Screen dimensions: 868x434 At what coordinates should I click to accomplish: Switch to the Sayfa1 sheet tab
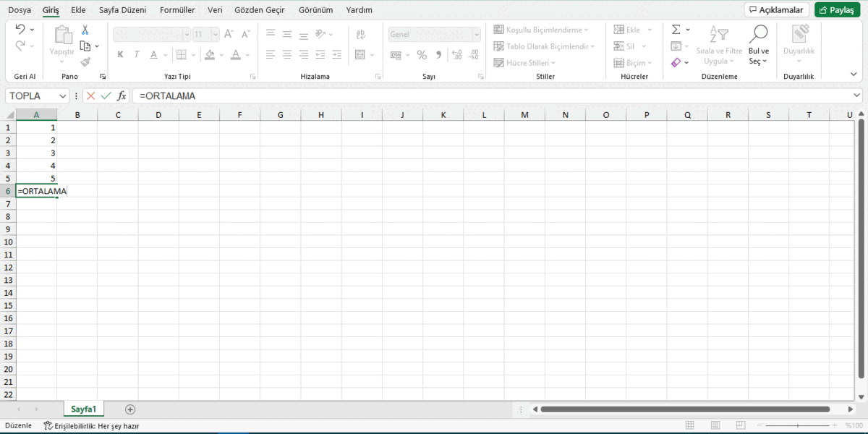(84, 409)
